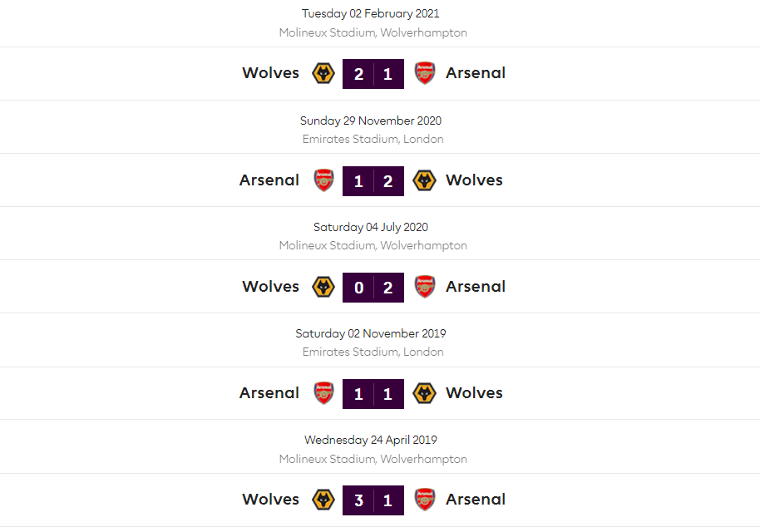Select Wolves team name in 02 November 2019 fixture
This screenshot has width=760, height=532.
(x=474, y=393)
